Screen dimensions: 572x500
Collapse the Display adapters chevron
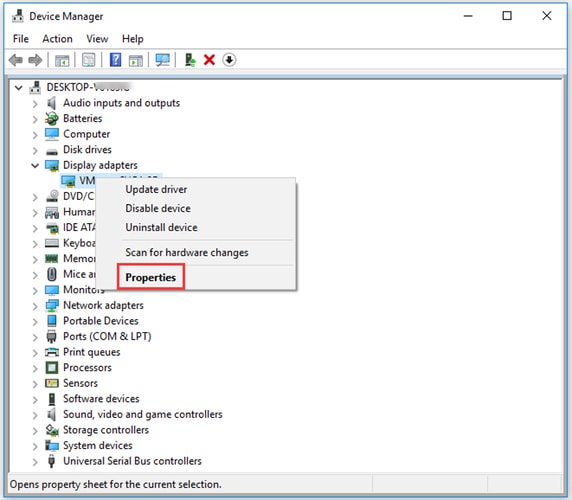coord(35,166)
